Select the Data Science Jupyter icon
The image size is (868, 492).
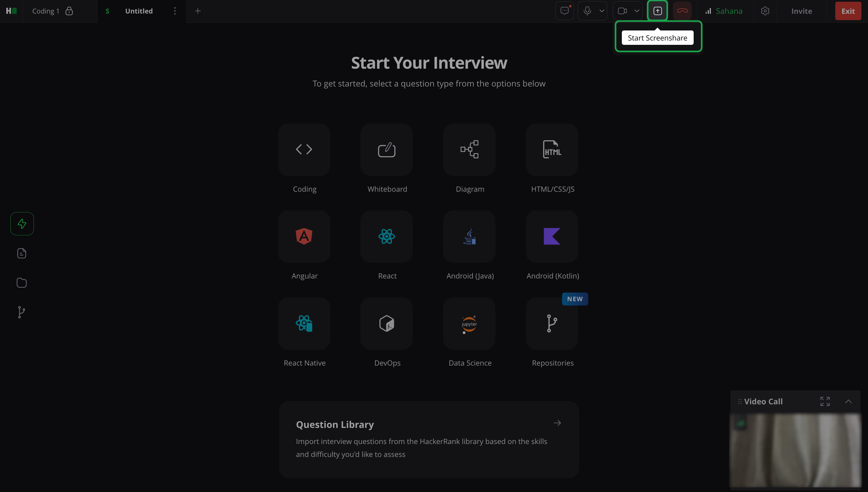[469, 323]
